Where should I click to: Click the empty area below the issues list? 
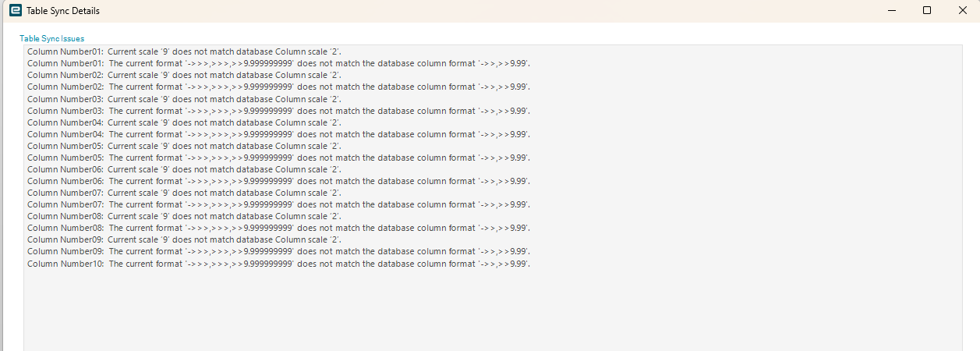(493, 310)
